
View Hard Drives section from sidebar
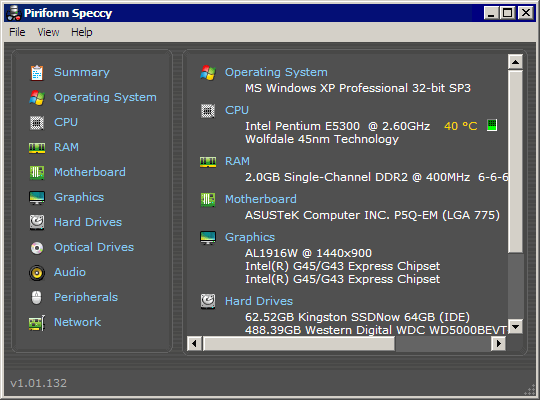click(88, 222)
